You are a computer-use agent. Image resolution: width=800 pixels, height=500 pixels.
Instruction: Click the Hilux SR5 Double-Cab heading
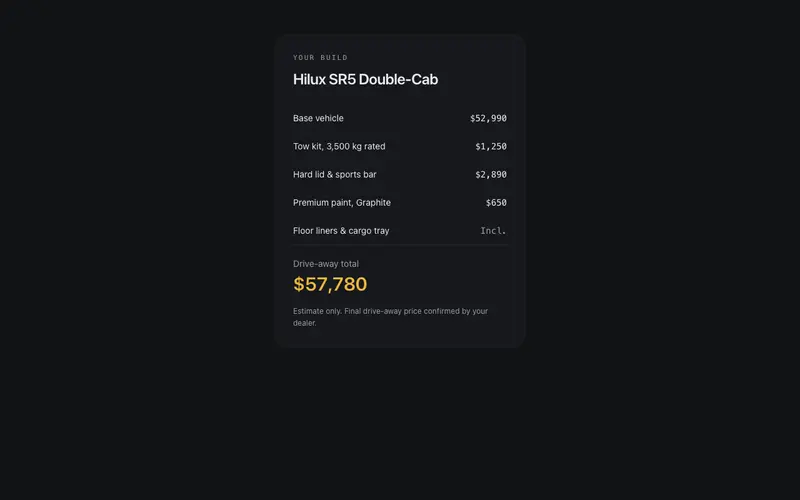[365, 80]
